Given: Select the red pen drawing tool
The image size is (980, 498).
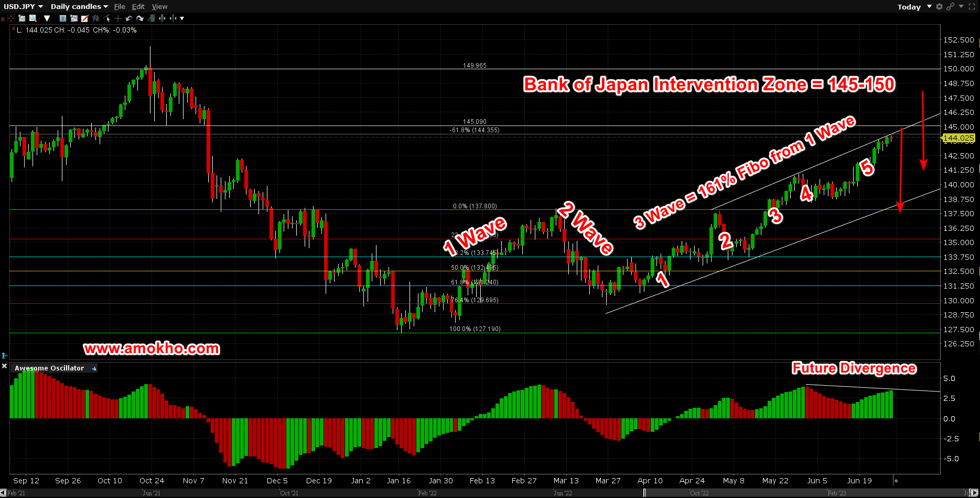Looking at the screenshot, I should pos(85,18).
